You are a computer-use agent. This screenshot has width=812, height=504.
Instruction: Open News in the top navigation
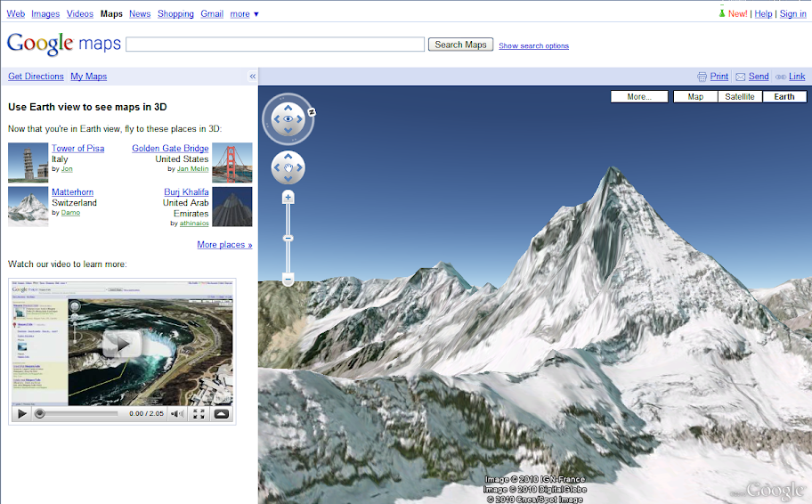[139, 14]
